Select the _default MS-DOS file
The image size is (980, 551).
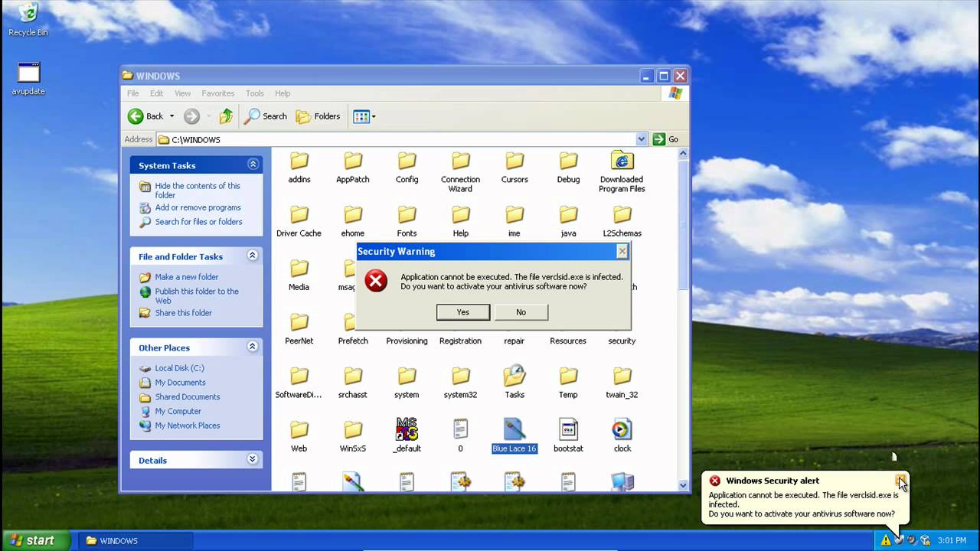(407, 436)
